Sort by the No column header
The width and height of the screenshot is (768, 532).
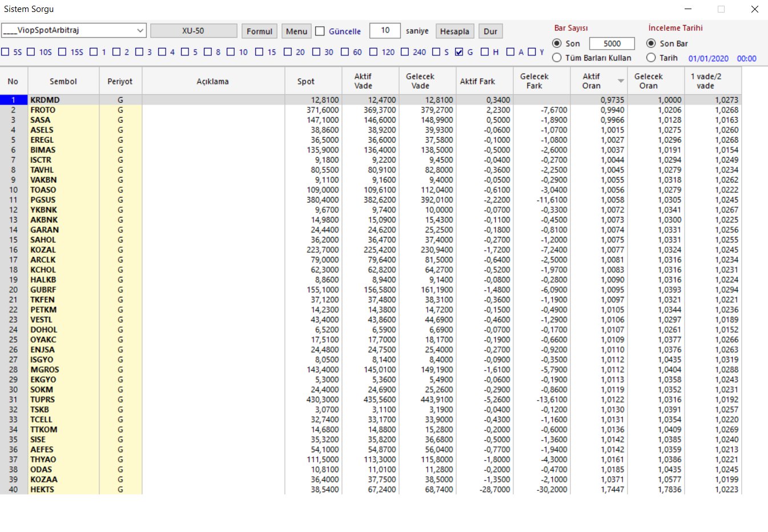point(14,81)
